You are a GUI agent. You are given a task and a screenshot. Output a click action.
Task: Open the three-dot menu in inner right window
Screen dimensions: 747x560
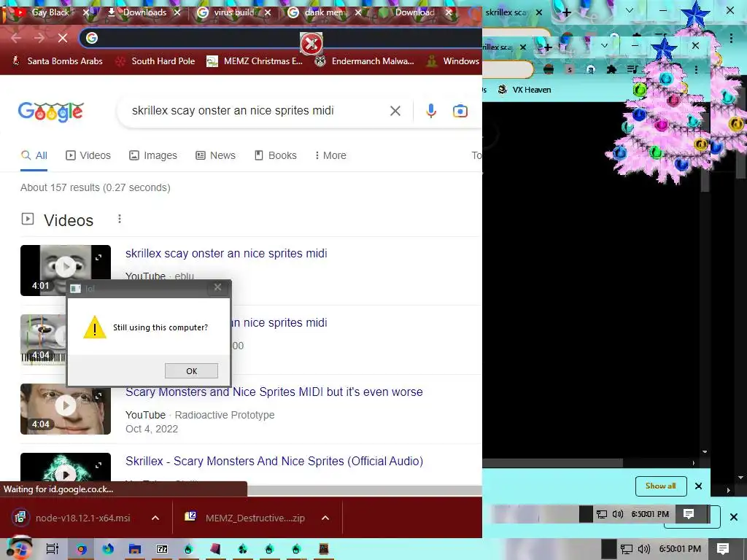(x=696, y=69)
